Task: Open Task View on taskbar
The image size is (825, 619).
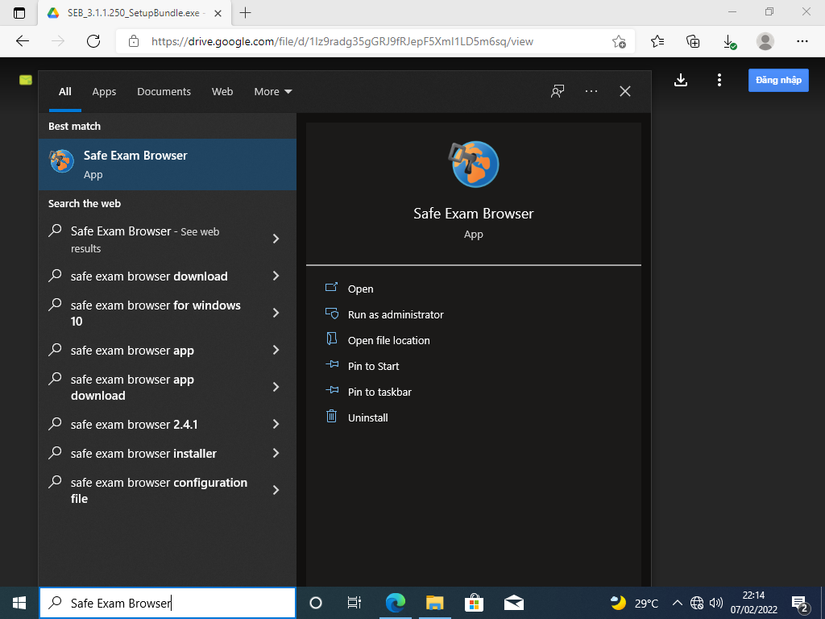Action: (354, 603)
